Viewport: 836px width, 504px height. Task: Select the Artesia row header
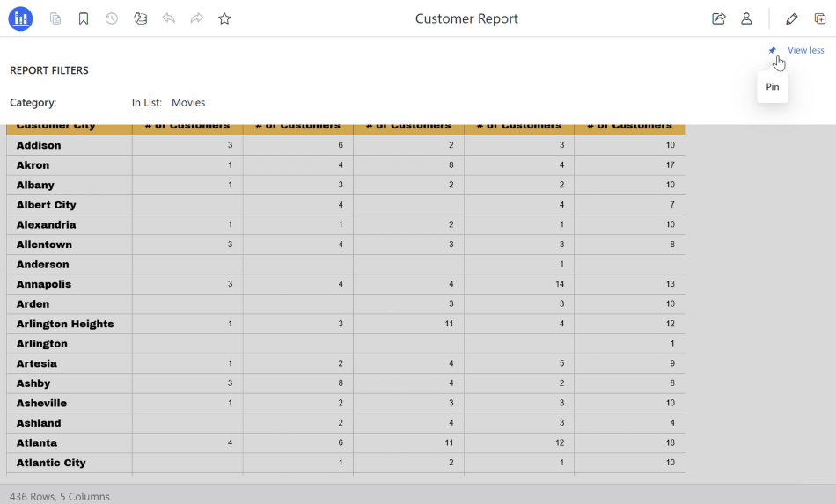(x=70, y=363)
